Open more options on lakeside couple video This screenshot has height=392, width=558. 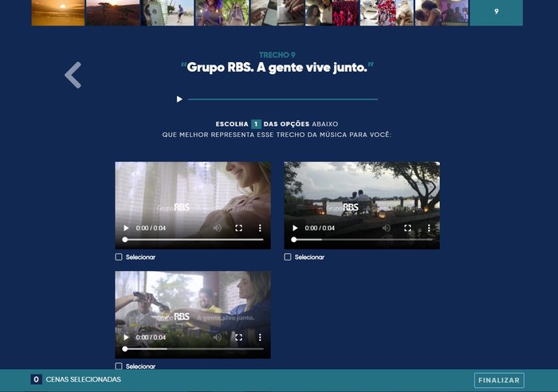pyautogui.click(x=429, y=228)
